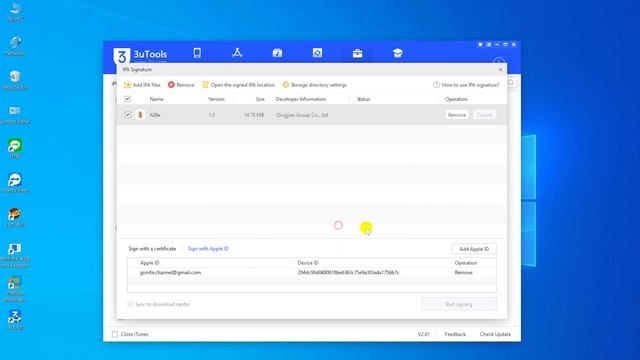640x360 pixels.
Task: Click the 1.0 version cell
Action: point(211,115)
